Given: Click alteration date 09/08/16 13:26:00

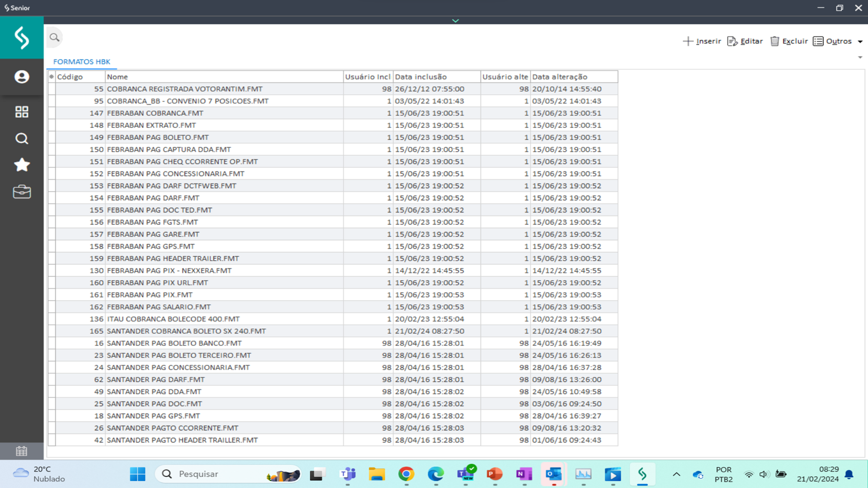Looking at the screenshot, I should [x=574, y=380].
